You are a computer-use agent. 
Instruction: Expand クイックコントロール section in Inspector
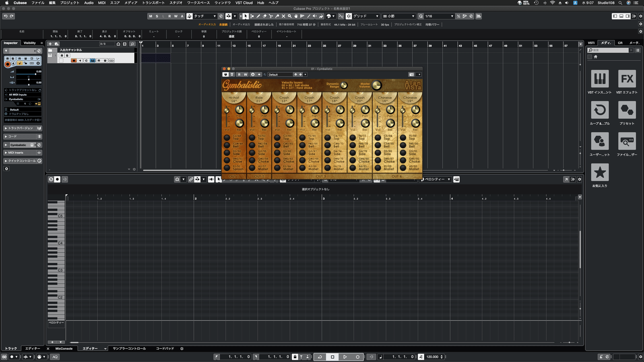click(23, 161)
